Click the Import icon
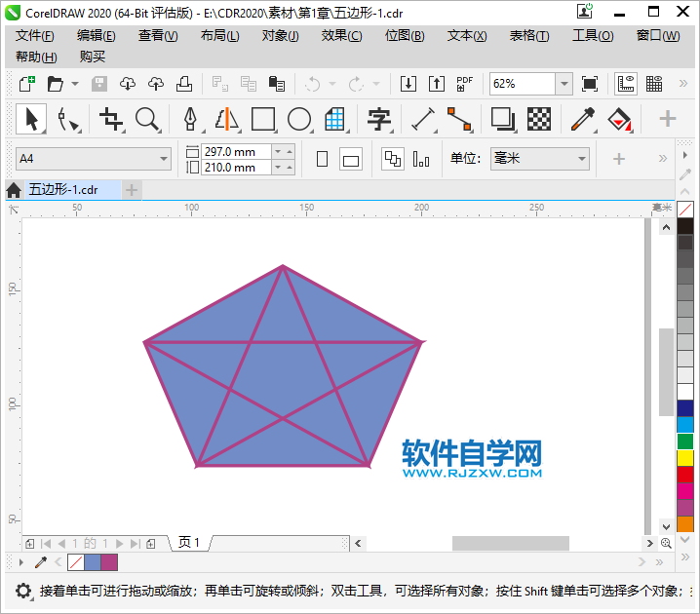The image size is (700, 614). pyautogui.click(x=408, y=84)
